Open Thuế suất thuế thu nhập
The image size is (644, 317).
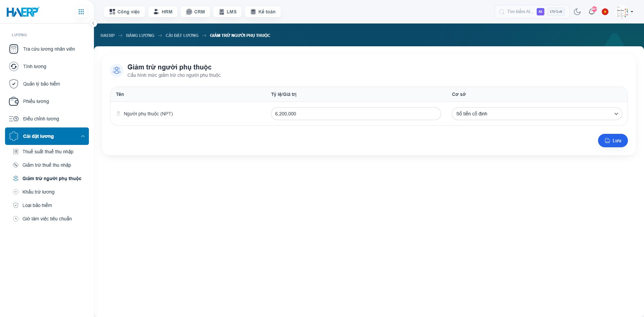[48, 152]
